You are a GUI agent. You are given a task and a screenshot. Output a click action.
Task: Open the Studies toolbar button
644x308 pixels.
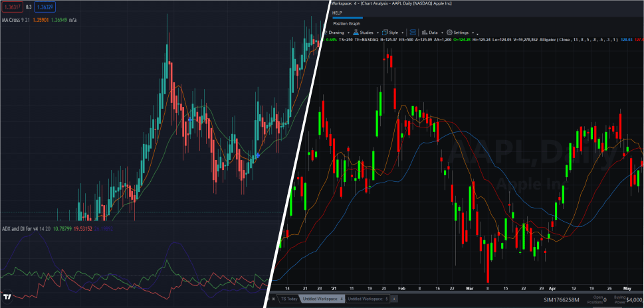click(366, 33)
